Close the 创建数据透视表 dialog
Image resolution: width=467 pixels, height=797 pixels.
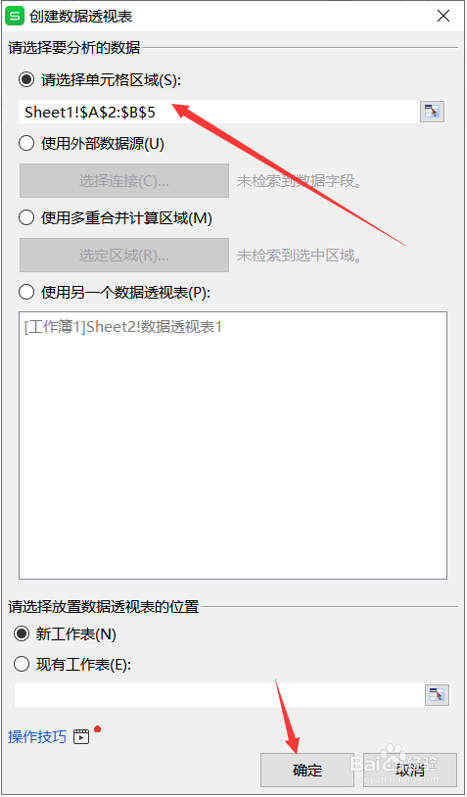[443, 16]
